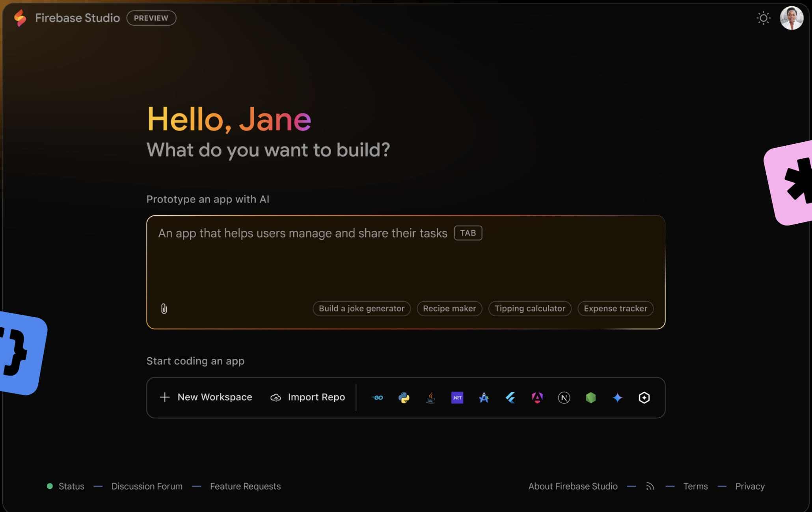
Task: Pick the .NET template icon
Action: [457, 398]
